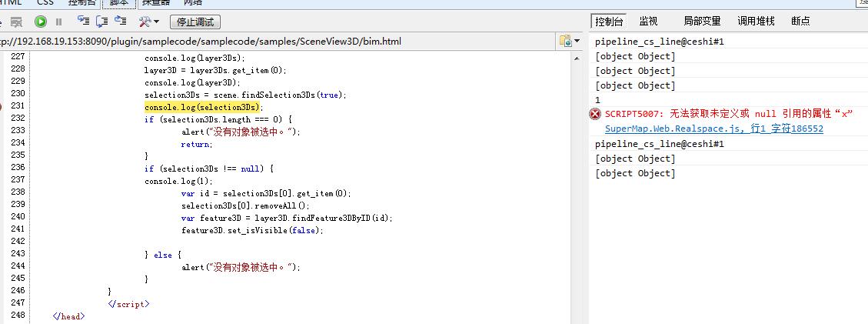Open the debugger tools wrench icon
Viewport: 868px width, 324px height.
point(145,22)
